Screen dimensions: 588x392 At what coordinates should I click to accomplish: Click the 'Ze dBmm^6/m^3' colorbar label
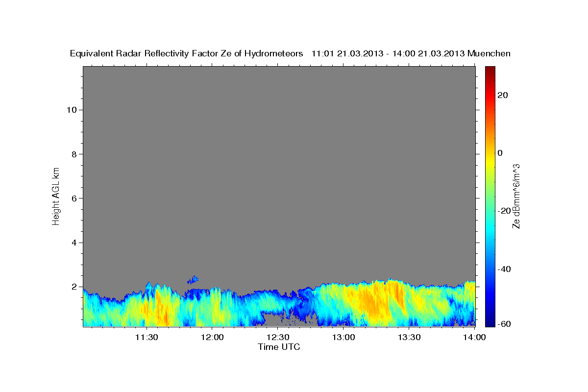516,196
